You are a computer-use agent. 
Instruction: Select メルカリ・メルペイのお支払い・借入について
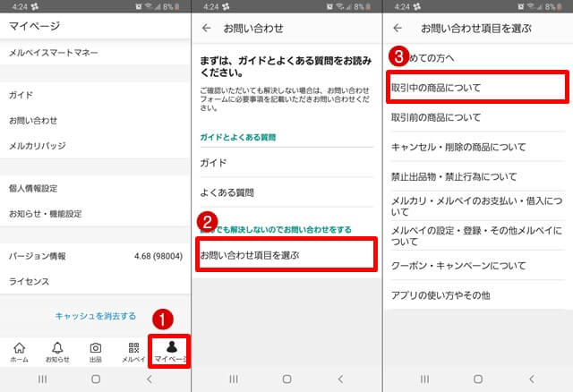coord(477,206)
